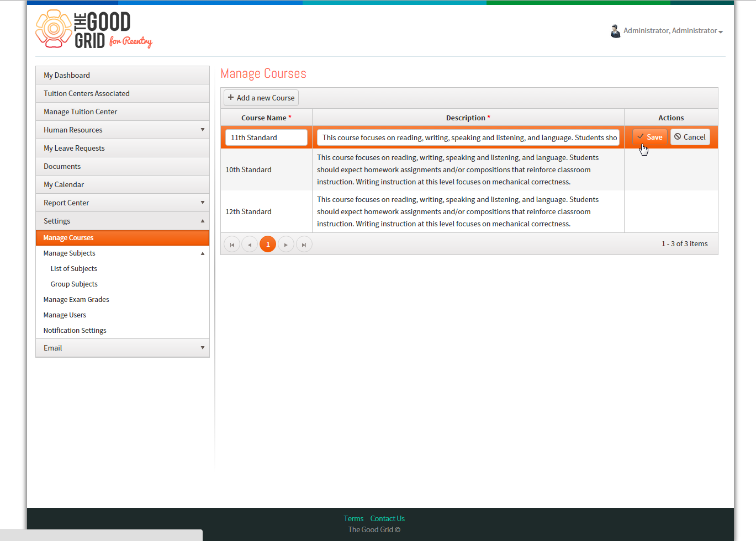Save the 11th Standard course
The width and height of the screenshot is (756, 541).
[650, 137]
